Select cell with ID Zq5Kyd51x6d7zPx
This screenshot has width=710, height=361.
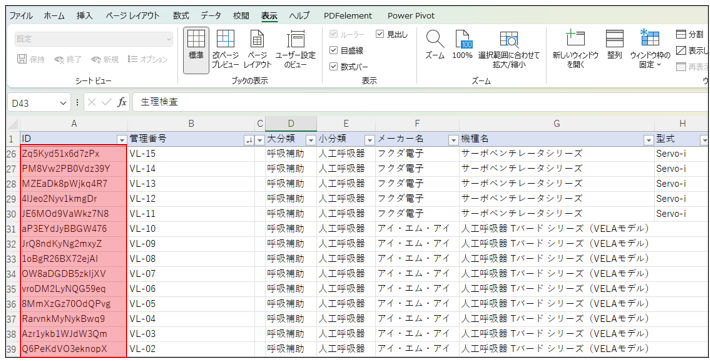pos(74,154)
